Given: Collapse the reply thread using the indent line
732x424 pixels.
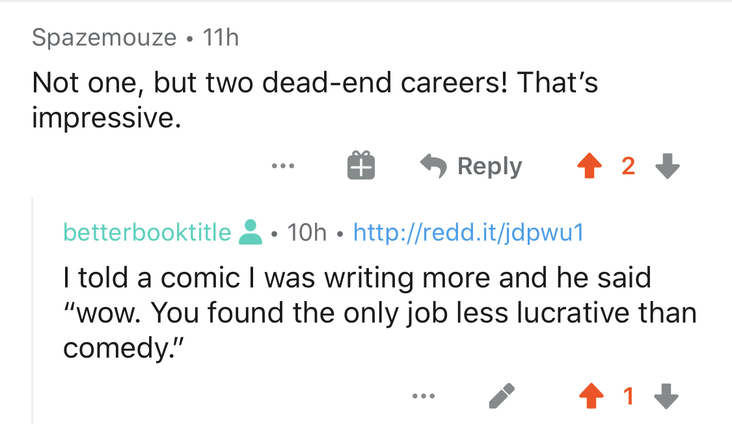Looking at the screenshot, I should click(x=32, y=311).
